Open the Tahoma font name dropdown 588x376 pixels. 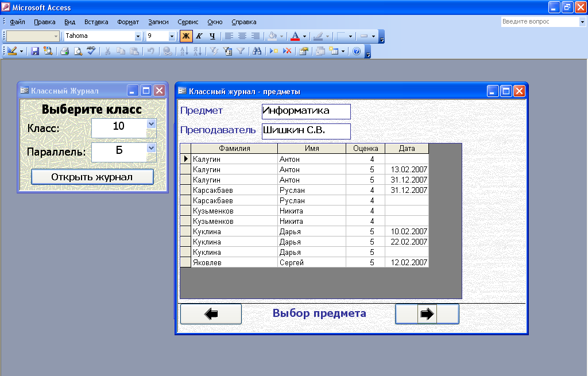click(138, 36)
